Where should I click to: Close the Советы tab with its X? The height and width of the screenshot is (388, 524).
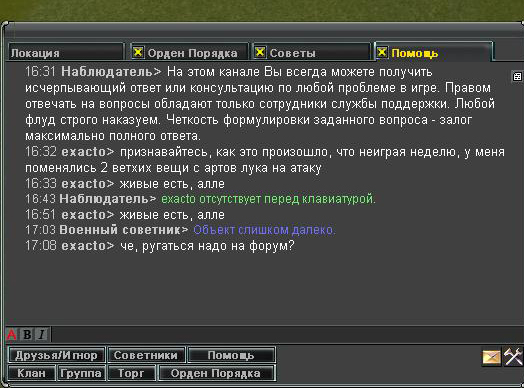coord(260,52)
